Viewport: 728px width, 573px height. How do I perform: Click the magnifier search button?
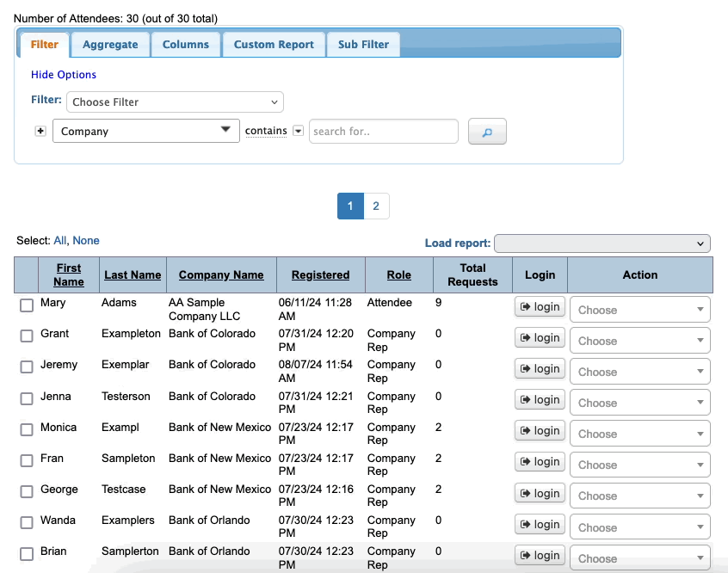coord(487,132)
